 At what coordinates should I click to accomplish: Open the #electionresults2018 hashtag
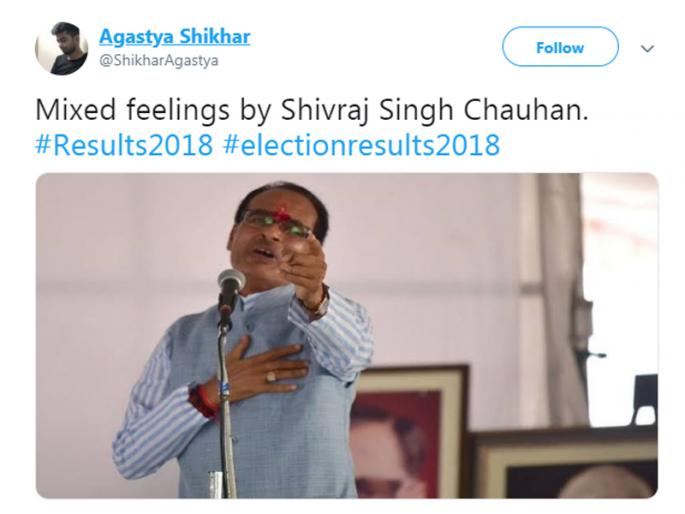361,145
